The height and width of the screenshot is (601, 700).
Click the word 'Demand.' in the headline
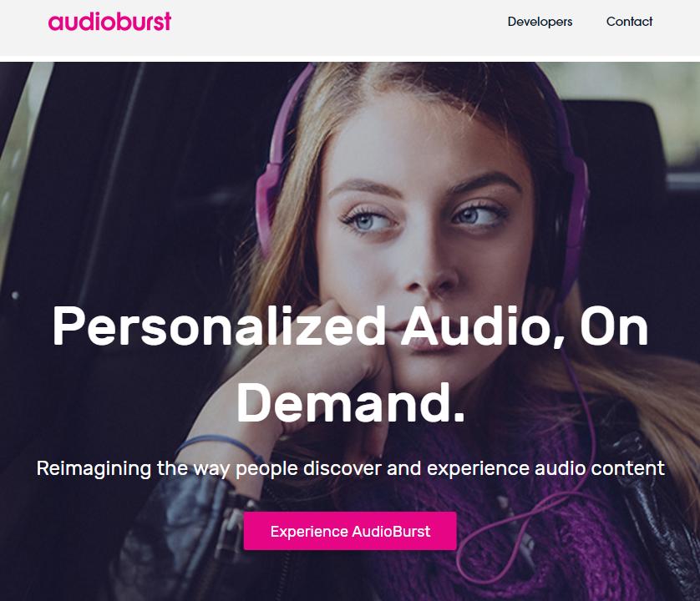[351, 403]
